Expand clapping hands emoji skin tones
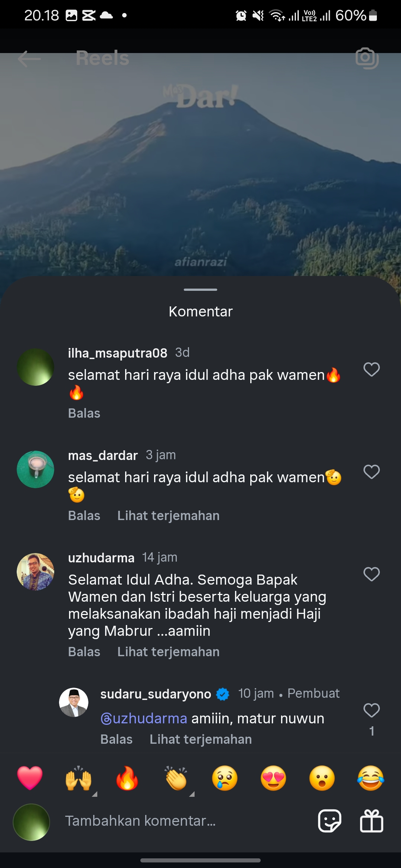 [x=176, y=778]
